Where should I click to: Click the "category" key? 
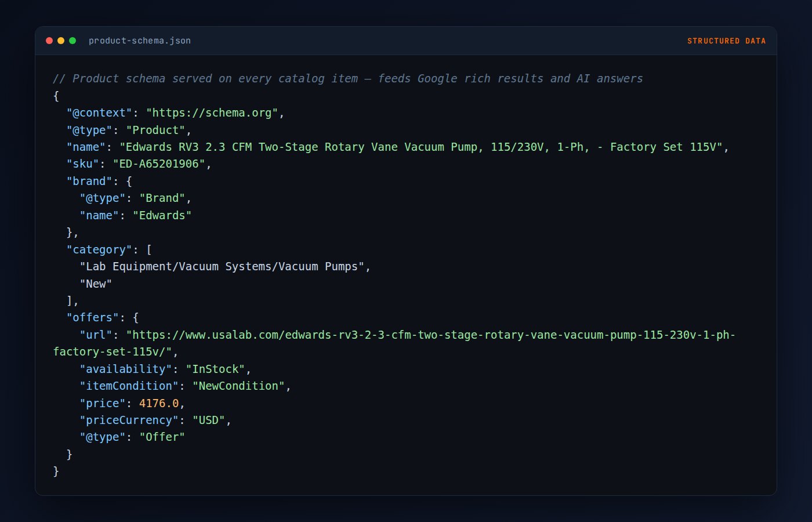[99, 249]
